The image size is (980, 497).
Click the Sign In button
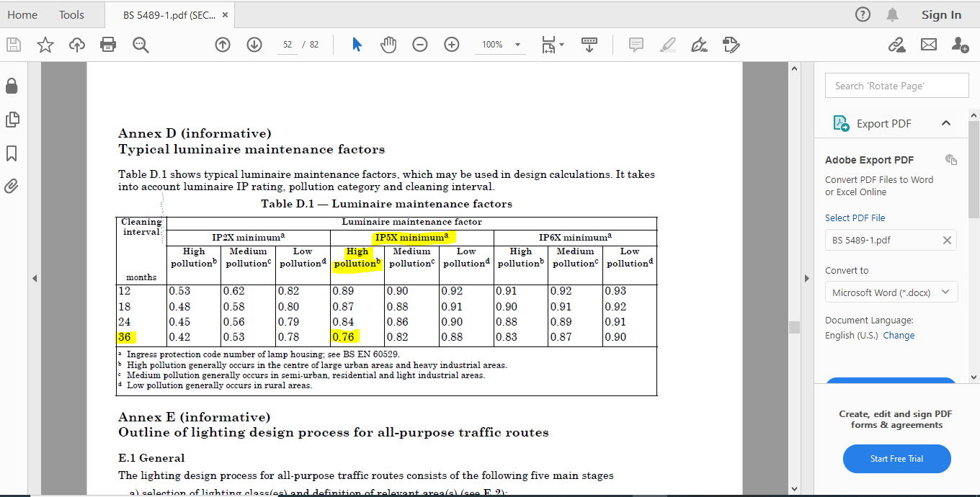941,14
